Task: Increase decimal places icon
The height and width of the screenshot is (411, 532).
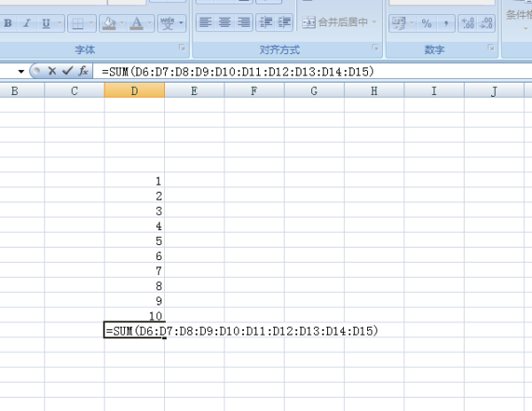Action: tap(468, 23)
